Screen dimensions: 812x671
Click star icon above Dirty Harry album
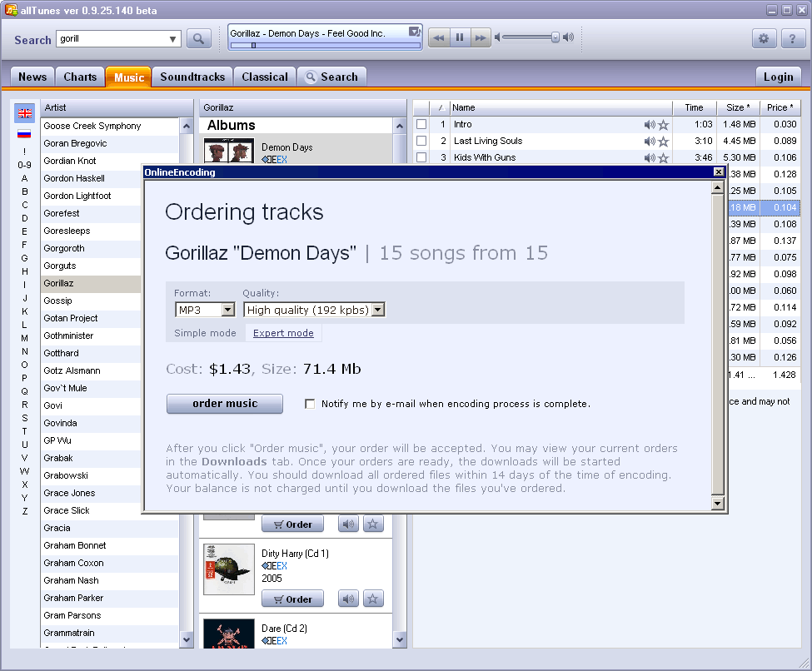(373, 524)
